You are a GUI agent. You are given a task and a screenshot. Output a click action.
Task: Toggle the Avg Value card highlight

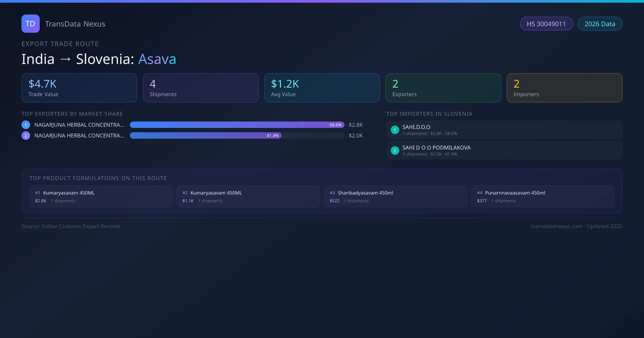pos(322,88)
